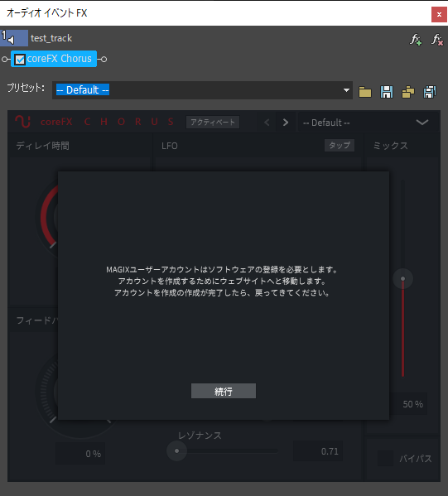448x496 pixels.
Task: Go to next preset with right arrow
Action: click(x=286, y=123)
